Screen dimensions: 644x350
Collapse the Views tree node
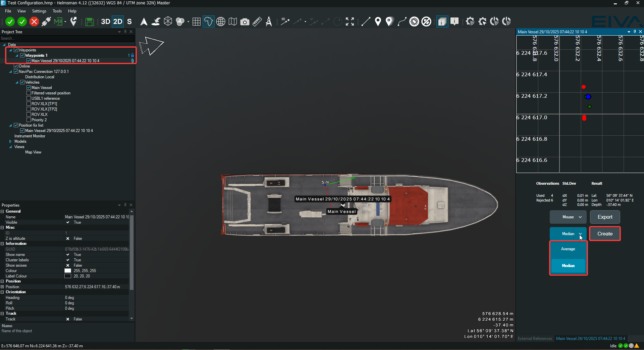click(x=10, y=147)
